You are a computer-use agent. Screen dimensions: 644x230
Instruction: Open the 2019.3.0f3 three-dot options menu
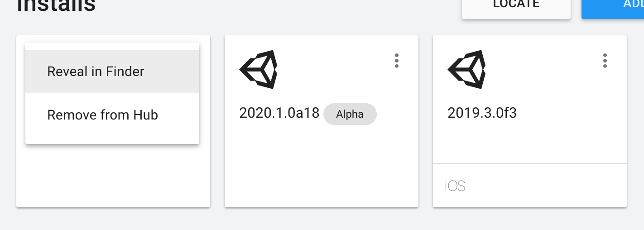click(x=605, y=61)
